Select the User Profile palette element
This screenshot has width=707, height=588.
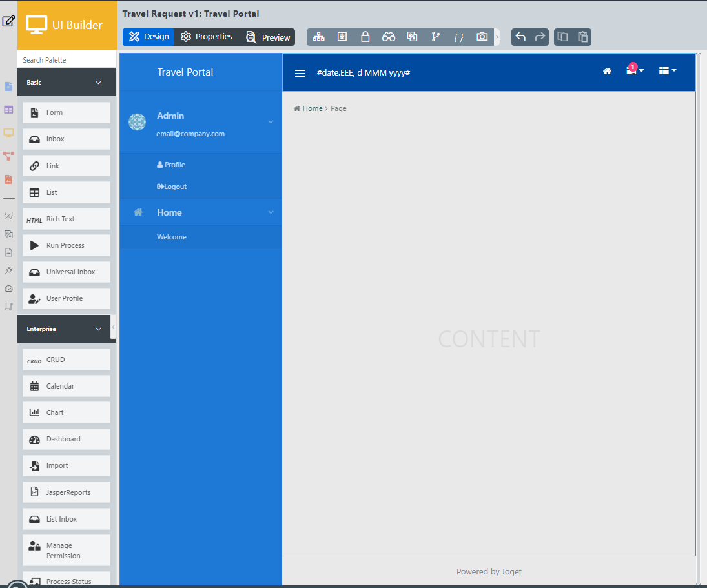[67, 299]
